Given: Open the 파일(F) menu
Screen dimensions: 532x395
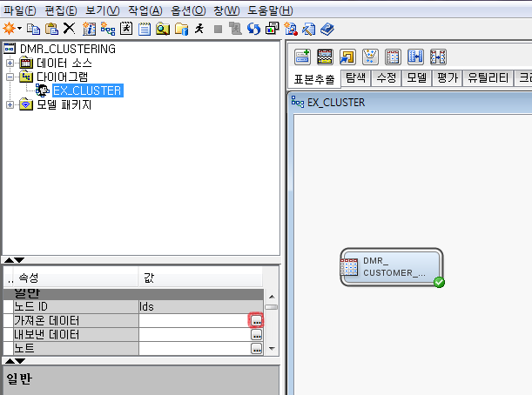Looking at the screenshot, I should pos(20,10).
